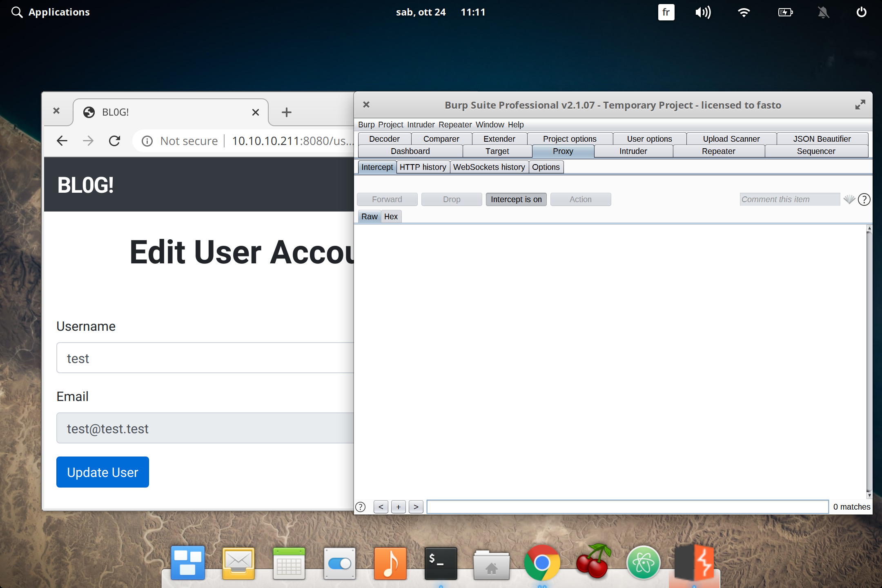Screen dimensions: 882x588
Task: Open Chrome from the dock
Action: coord(542,563)
